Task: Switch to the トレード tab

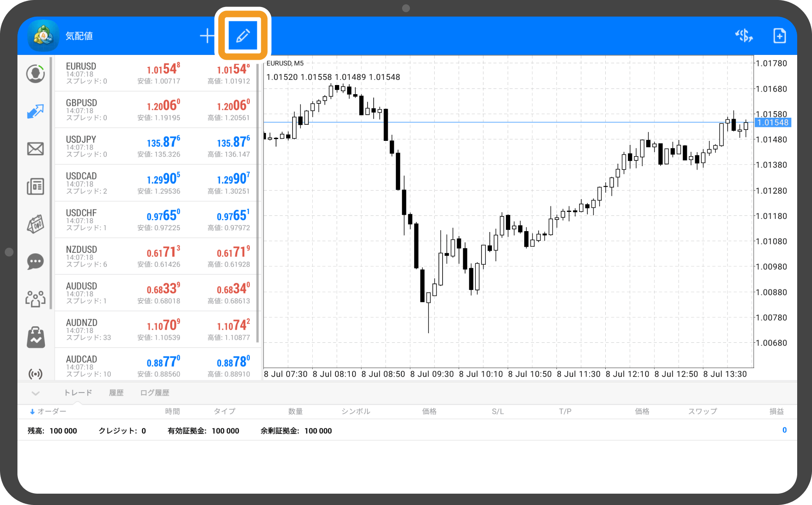Action: click(x=78, y=392)
